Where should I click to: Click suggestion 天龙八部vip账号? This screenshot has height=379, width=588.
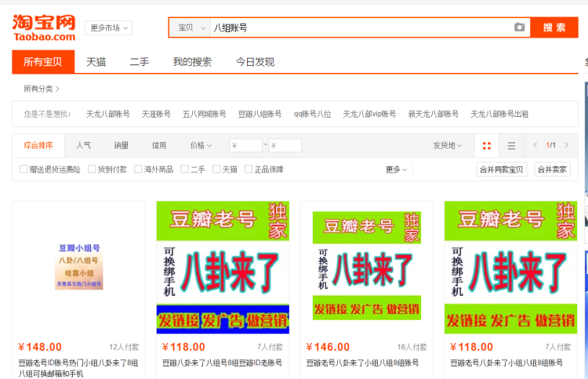(x=369, y=114)
